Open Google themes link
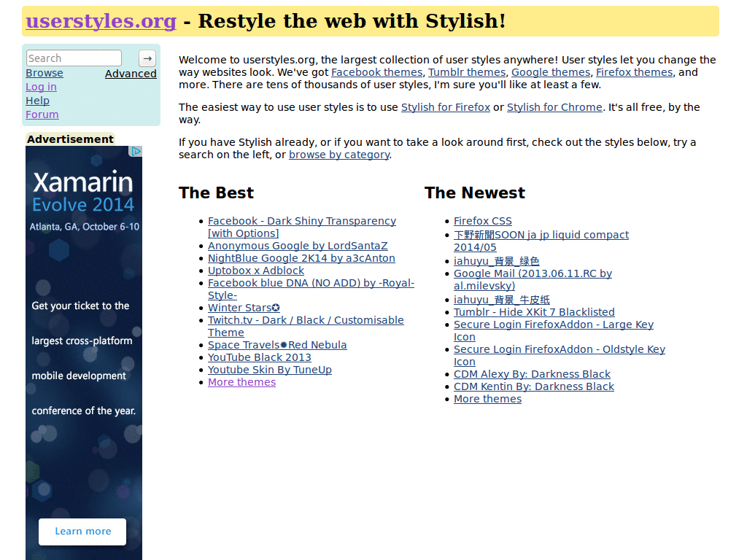747x560 pixels. 551,72
